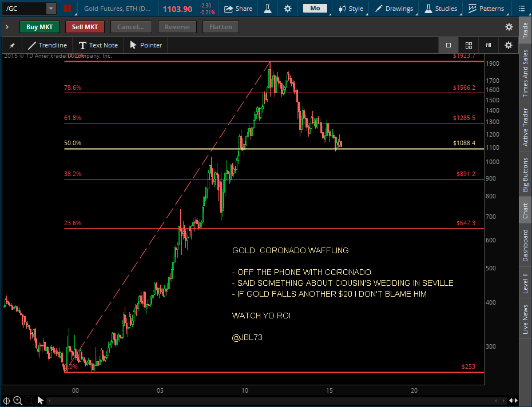Click the WATCH YO ROI note line

click(261, 316)
